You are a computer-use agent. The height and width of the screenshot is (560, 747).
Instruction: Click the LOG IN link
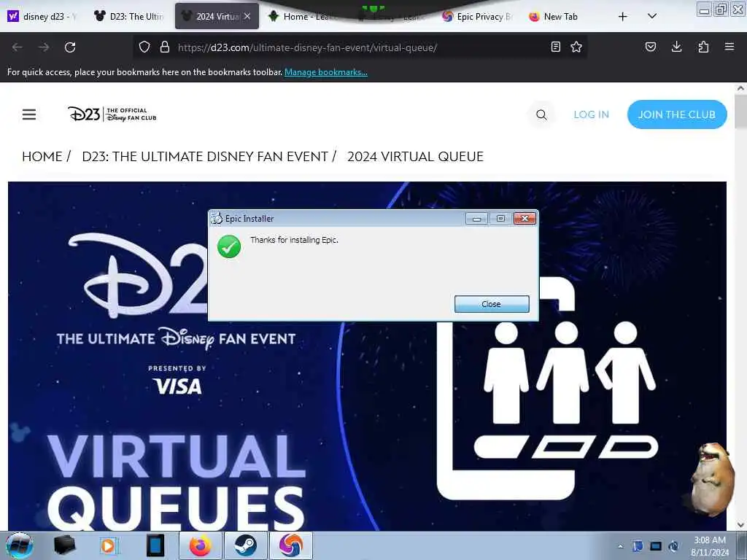tap(591, 114)
